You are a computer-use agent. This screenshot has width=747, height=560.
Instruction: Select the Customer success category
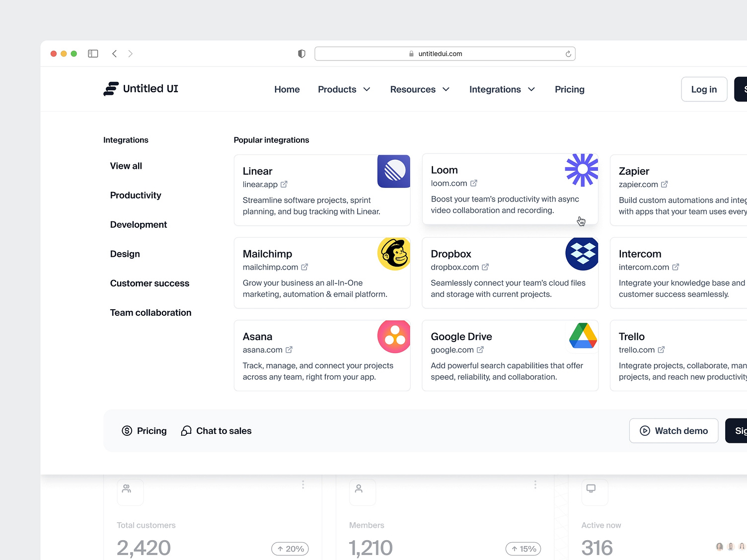coord(150,283)
